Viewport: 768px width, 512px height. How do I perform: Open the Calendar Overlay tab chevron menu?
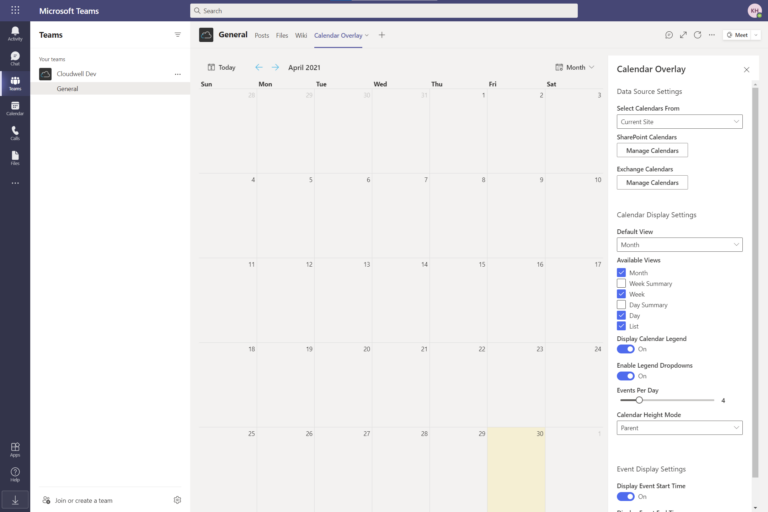point(367,35)
